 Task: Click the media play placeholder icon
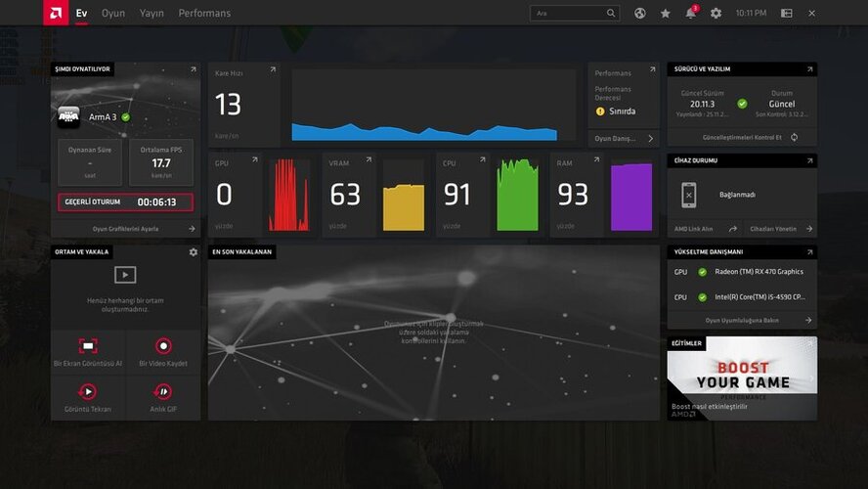coord(125,275)
